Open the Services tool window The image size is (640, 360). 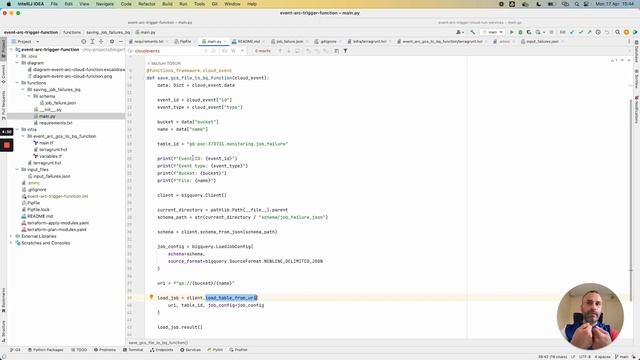click(x=190, y=350)
